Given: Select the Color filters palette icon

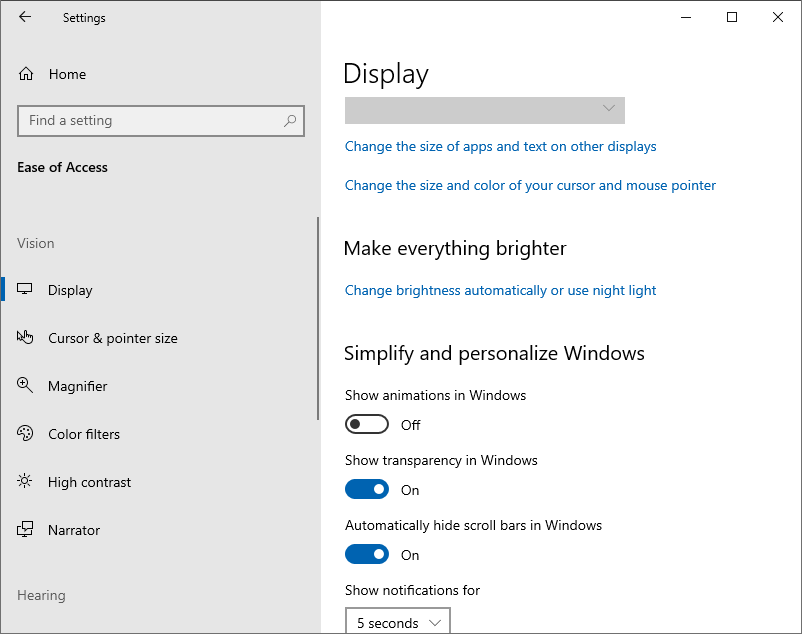Looking at the screenshot, I should (x=25, y=434).
